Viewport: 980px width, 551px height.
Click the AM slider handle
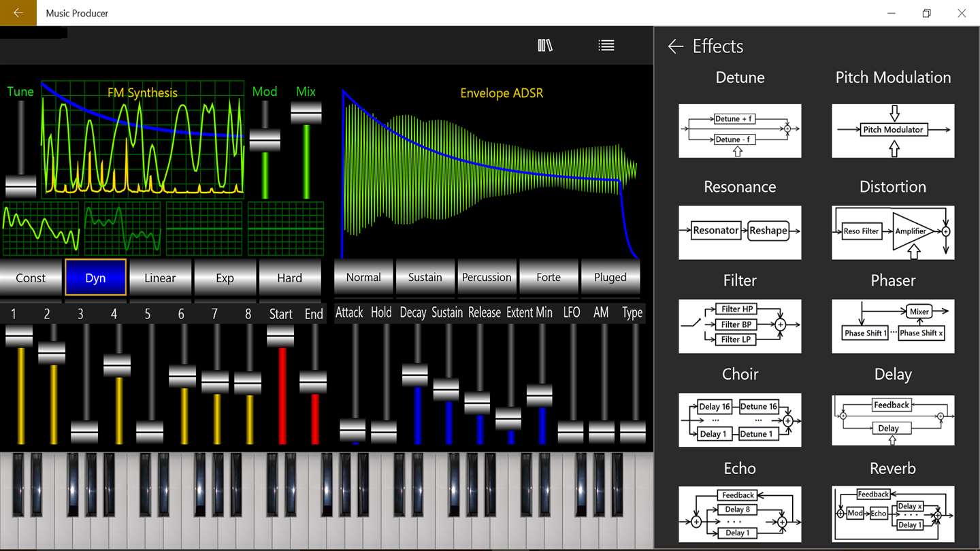[602, 432]
